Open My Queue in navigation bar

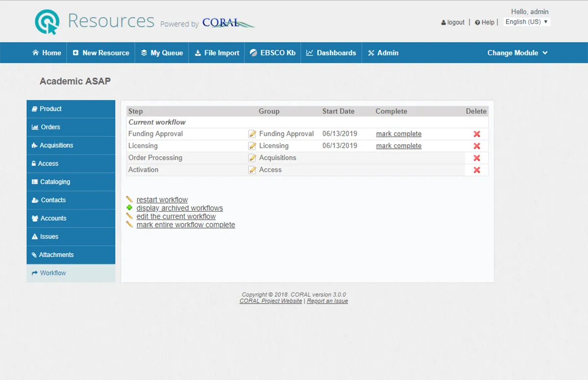click(x=162, y=53)
